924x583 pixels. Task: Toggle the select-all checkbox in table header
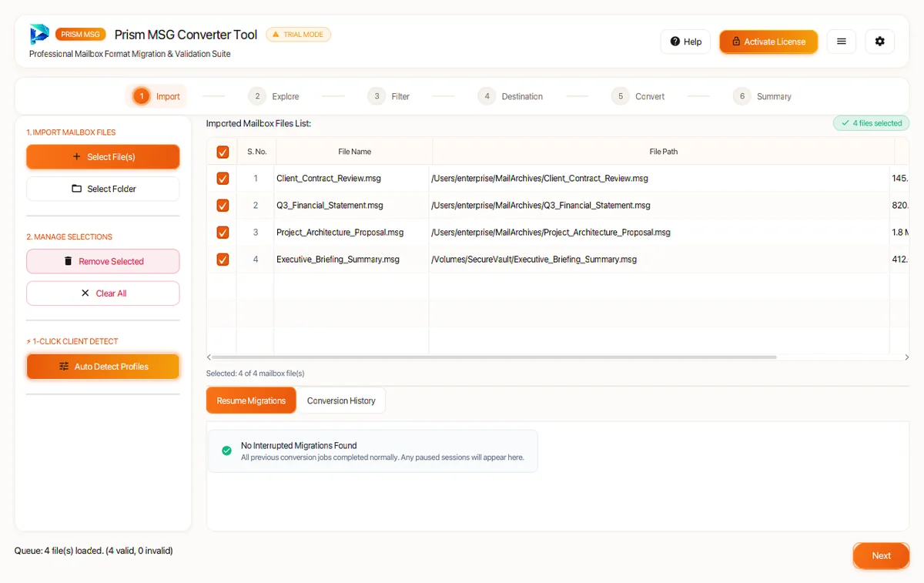pyautogui.click(x=223, y=152)
